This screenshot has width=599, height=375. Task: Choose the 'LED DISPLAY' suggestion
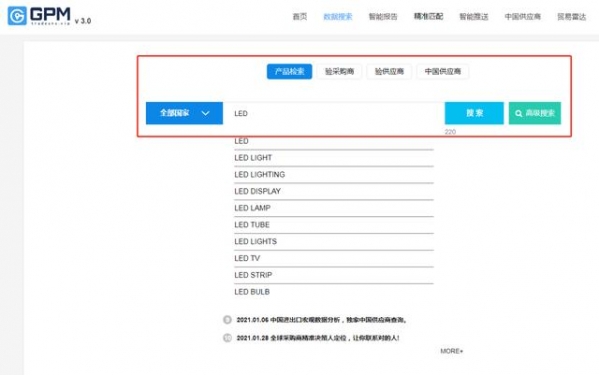click(x=334, y=191)
